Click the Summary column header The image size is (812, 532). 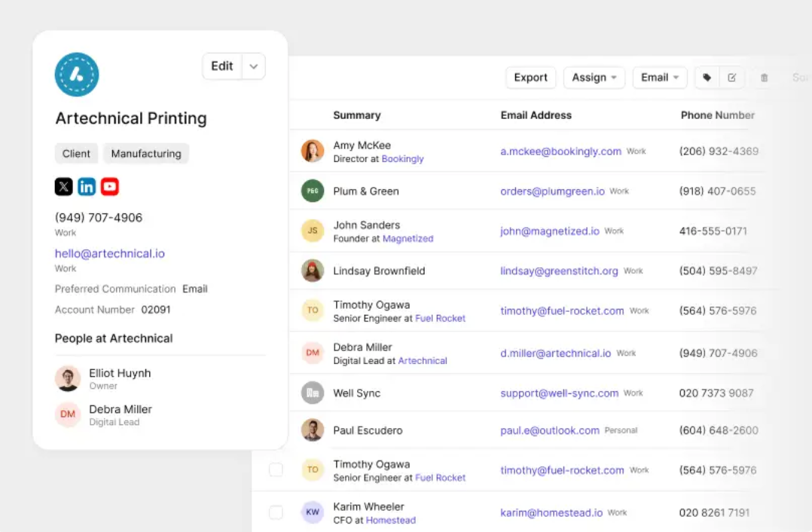pyautogui.click(x=357, y=115)
